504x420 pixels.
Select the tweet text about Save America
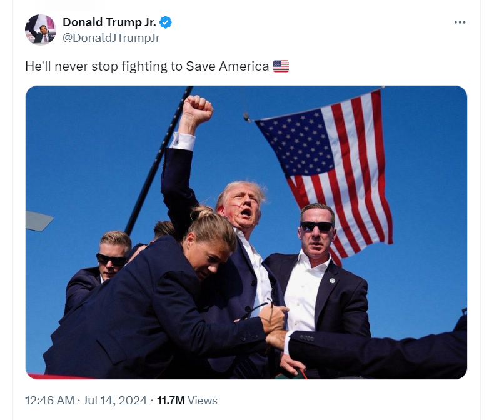click(x=157, y=66)
